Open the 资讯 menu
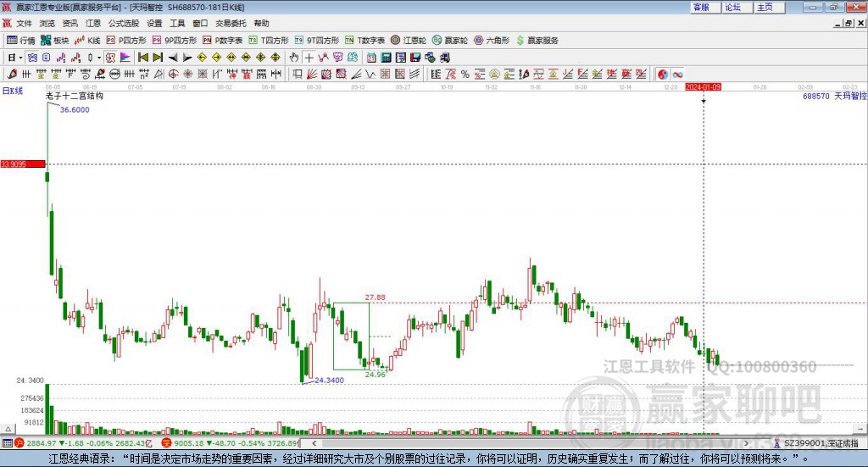The height and width of the screenshot is (467, 868). click(x=70, y=23)
